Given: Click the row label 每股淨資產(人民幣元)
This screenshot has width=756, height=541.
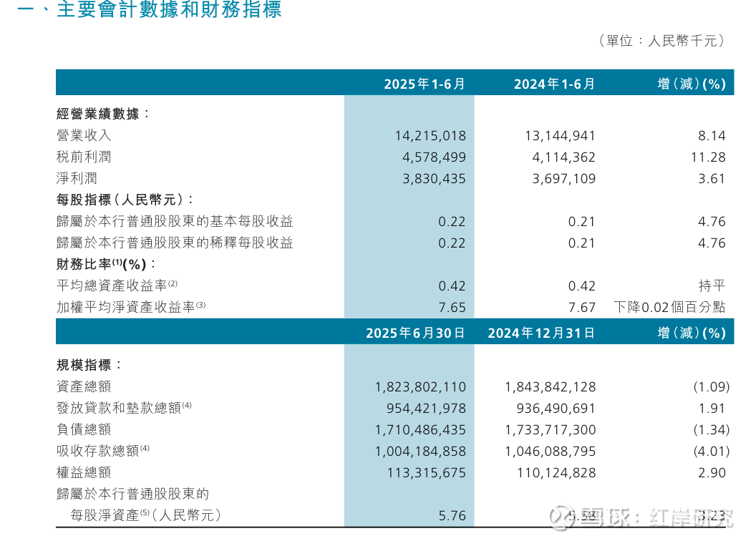Looking at the screenshot, I should 145,515.
